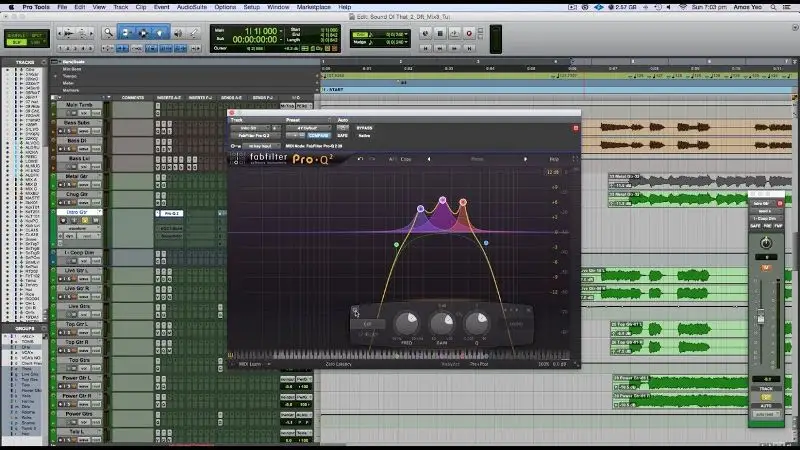Click Help in Pro-Q 2 header
Screen dimensions: 800x450
click(x=554, y=159)
